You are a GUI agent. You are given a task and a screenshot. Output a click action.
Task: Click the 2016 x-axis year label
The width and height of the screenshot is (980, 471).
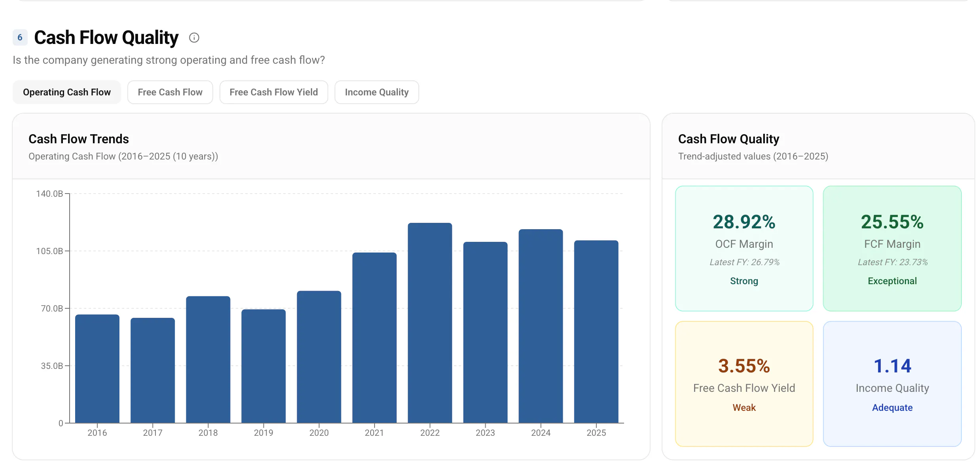click(97, 433)
